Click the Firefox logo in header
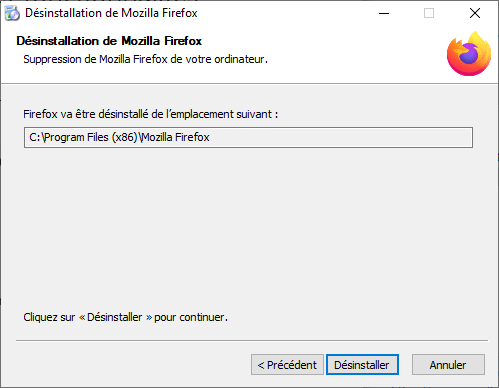Image resolution: width=499 pixels, height=388 pixels. pyautogui.click(x=469, y=54)
